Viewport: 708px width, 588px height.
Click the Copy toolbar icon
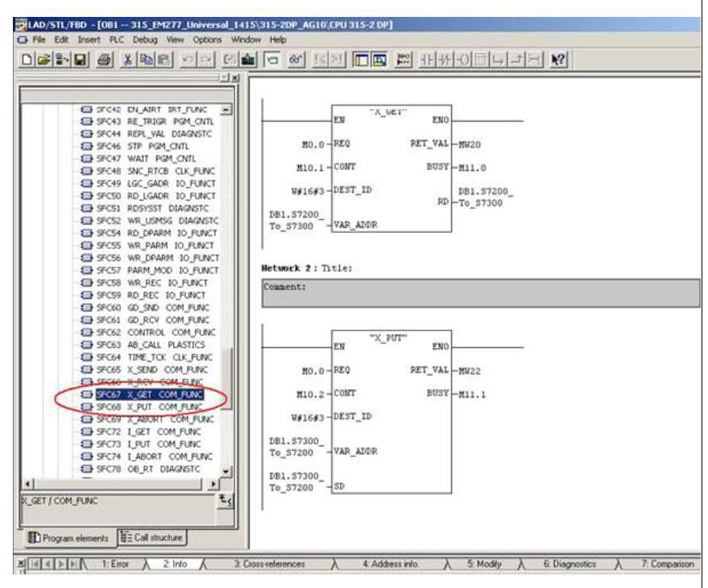point(146,59)
